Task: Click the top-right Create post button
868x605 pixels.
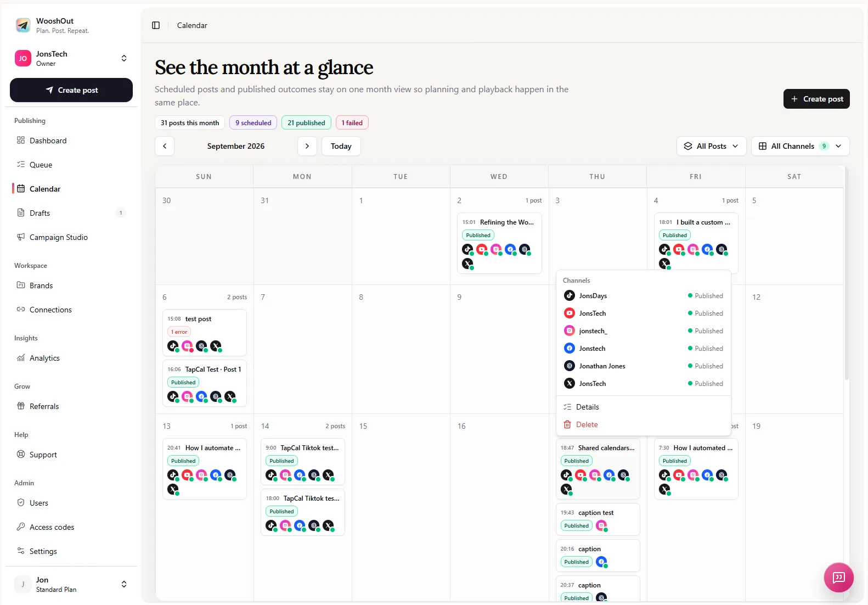Action: point(816,99)
